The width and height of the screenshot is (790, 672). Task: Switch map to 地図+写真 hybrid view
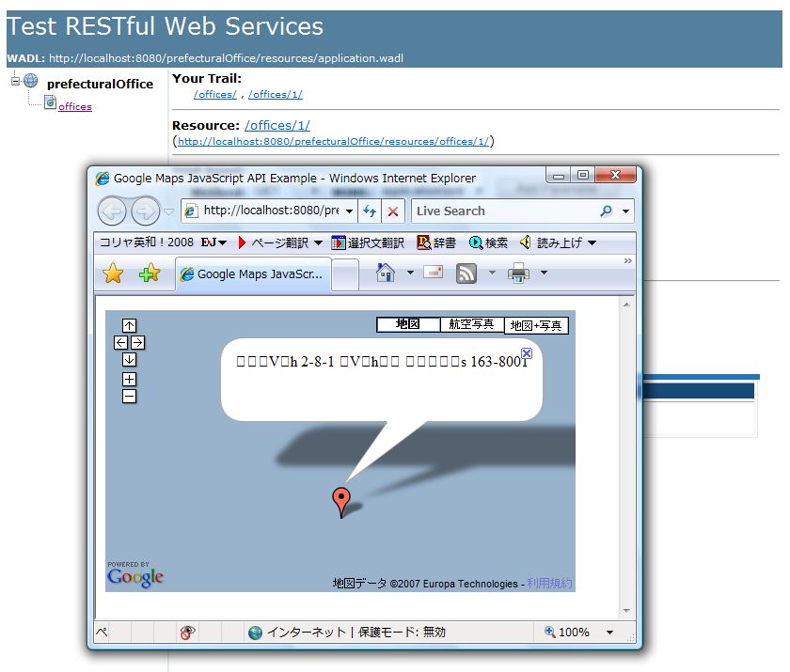tap(536, 325)
